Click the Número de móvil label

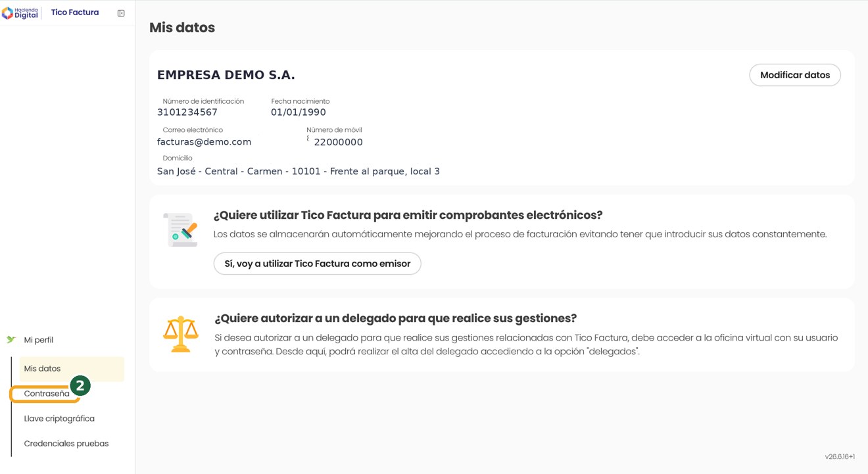[x=334, y=130]
